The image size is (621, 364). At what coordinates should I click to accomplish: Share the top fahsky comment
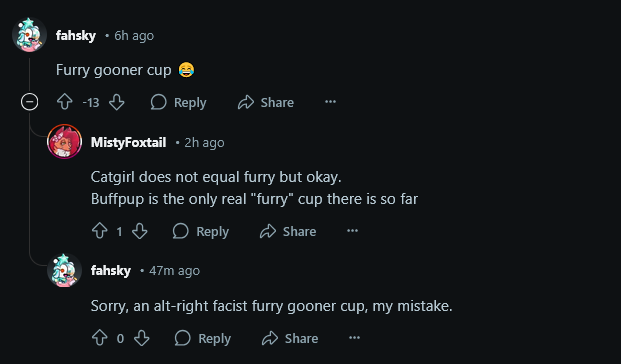point(266,102)
